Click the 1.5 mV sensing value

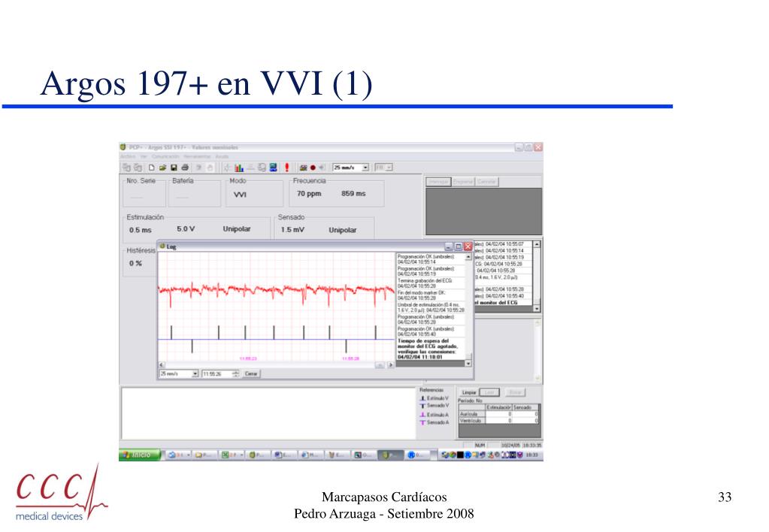pos(292,229)
